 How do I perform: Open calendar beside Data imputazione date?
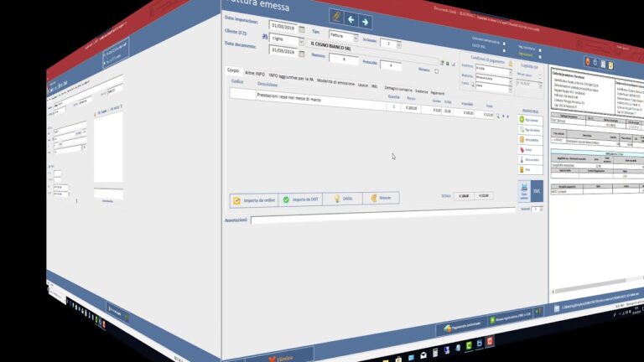(x=302, y=29)
